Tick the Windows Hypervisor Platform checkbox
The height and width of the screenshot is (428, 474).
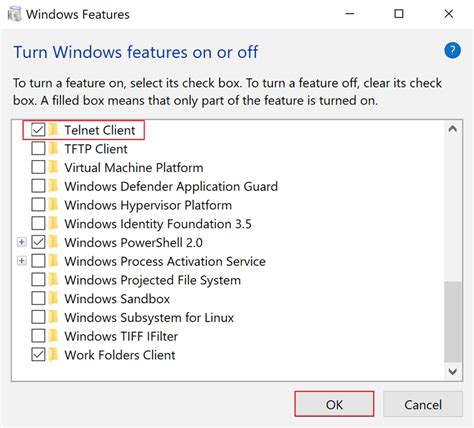[38, 205]
